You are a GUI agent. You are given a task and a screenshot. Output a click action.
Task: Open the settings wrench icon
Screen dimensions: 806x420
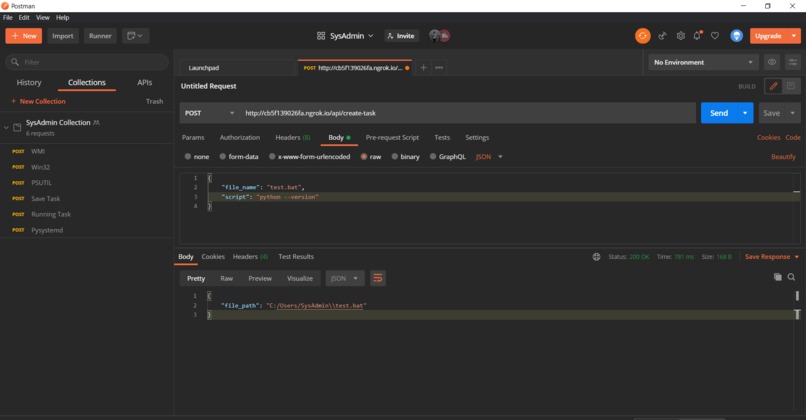(681, 36)
